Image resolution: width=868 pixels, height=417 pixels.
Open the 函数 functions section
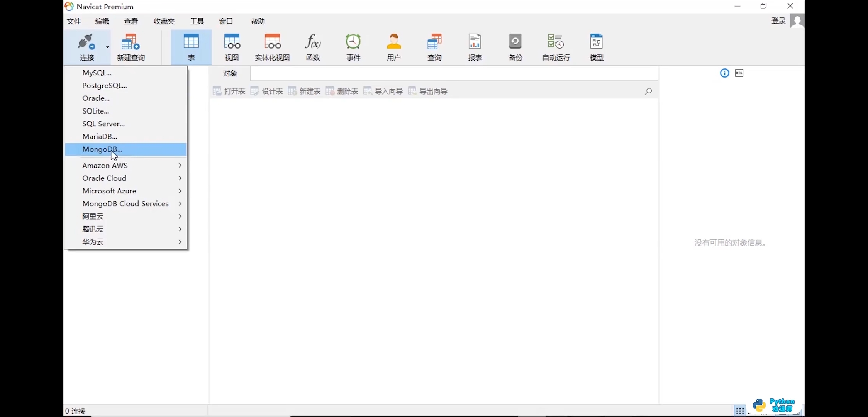pos(313,47)
